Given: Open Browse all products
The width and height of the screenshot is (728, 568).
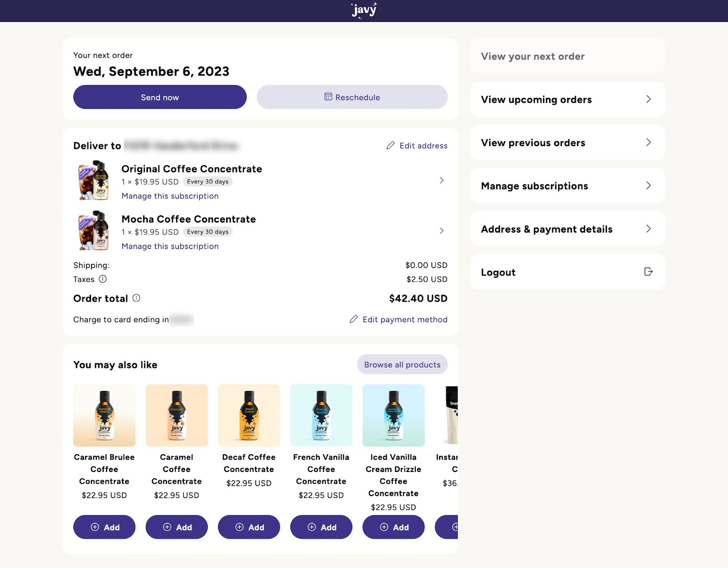Looking at the screenshot, I should point(402,365).
